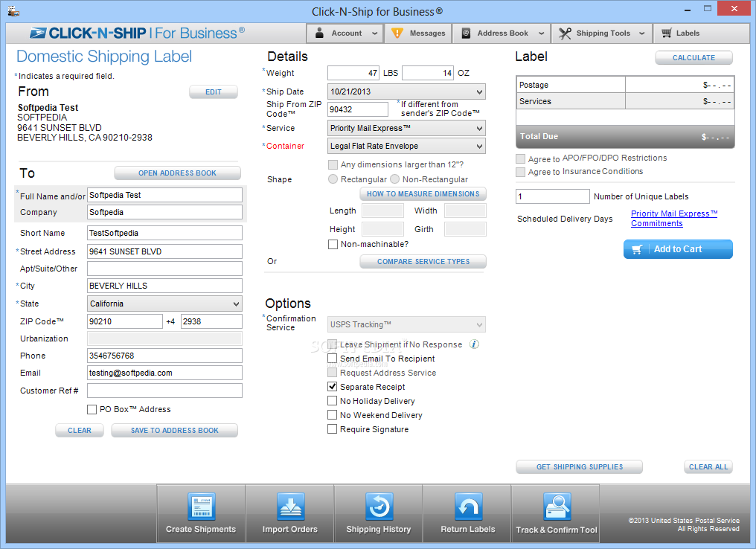Check Agree to Insurance Conditions
The height and width of the screenshot is (549, 756).
pos(520,172)
